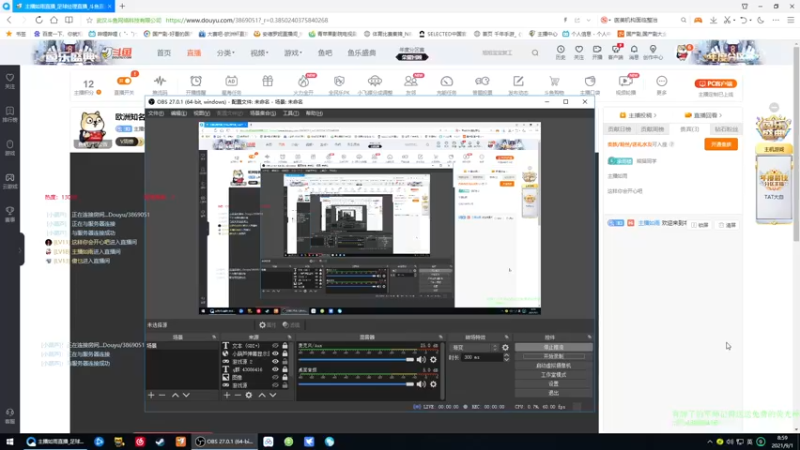
Task: Toggle the 直播开关 live switch
Action: point(124,81)
